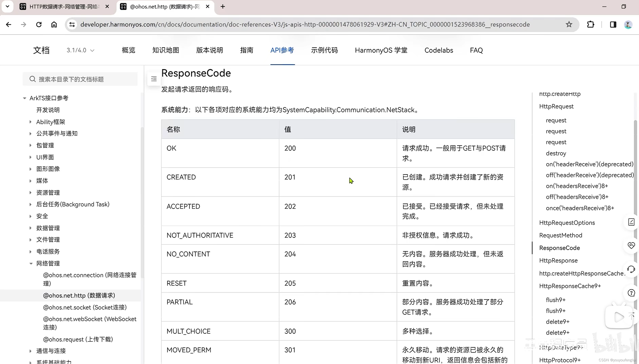Jump to HttpRequestOptions in page outline
The image size is (639, 364).
[x=567, y=223]
